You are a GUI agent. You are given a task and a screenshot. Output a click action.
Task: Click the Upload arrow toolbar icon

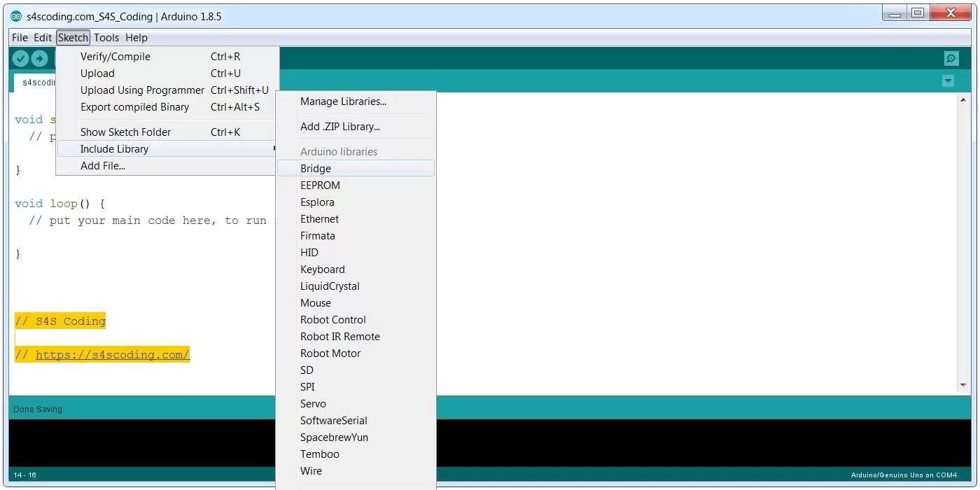pyautogui.click(x=40, y=58)
